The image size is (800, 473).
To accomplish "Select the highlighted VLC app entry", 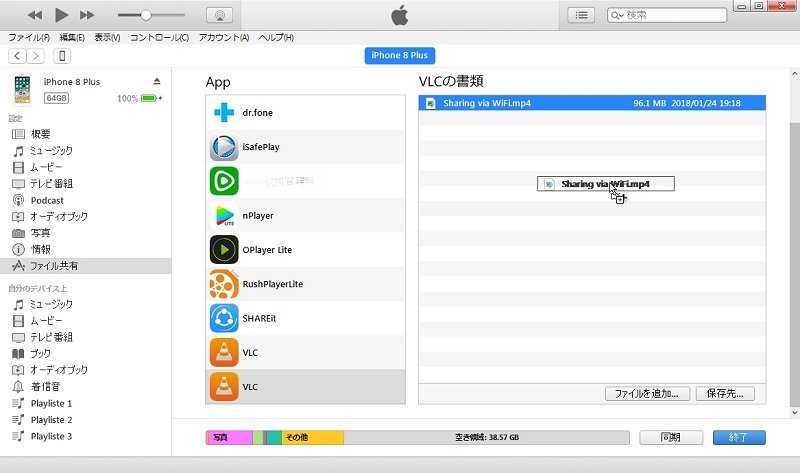I will click(x=306, y=386).
